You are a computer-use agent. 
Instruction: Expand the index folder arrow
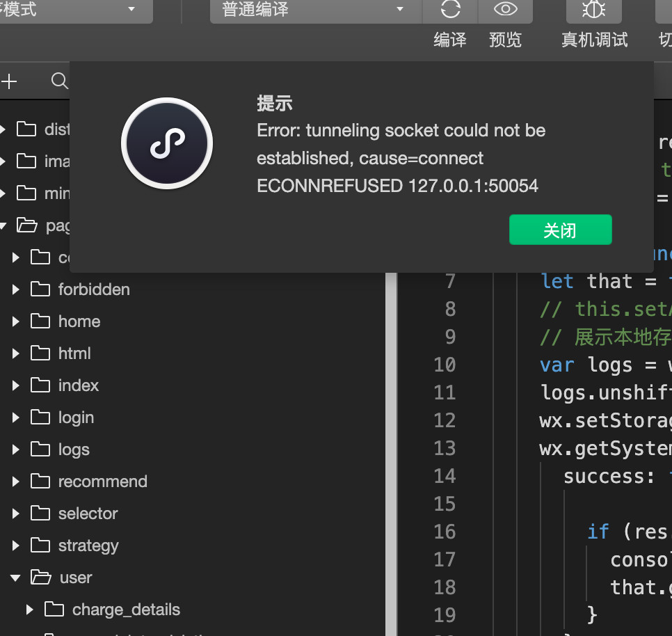[x=16, y=385]
